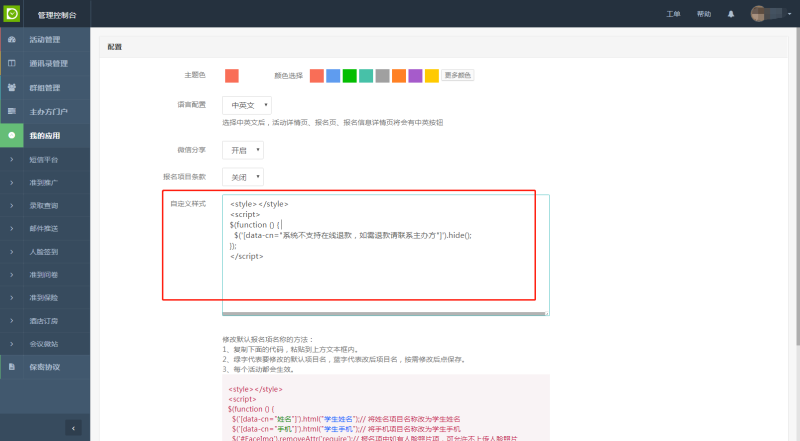
Task: Open the 中英文 language dropdown
Action: click(247, 105)
